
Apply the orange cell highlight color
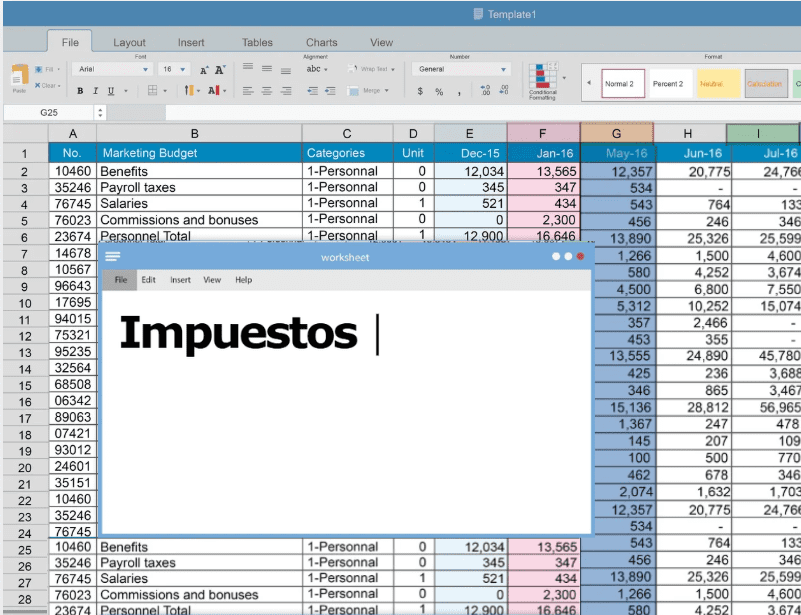coord(189,91)
